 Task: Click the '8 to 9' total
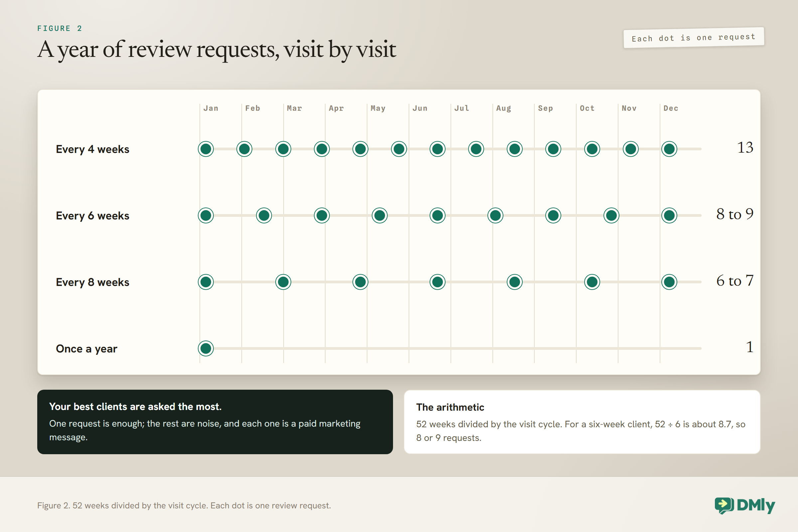pyautogui.click(x=735, y=214)
